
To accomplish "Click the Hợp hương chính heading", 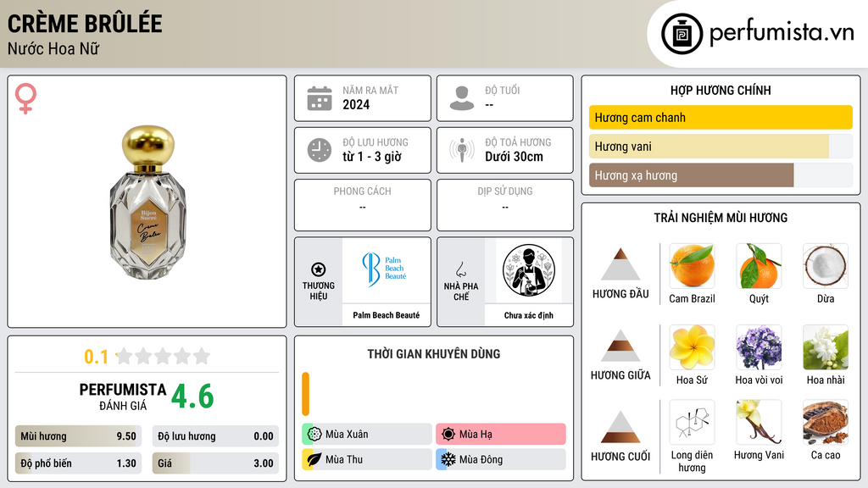I will pyautogui.click(x=721, y=90).
